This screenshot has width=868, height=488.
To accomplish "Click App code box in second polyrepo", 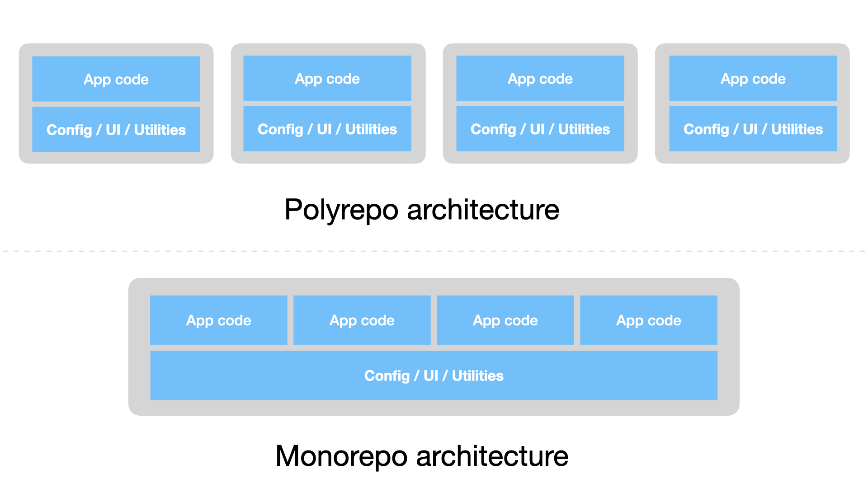I will [x=327, y=79].
